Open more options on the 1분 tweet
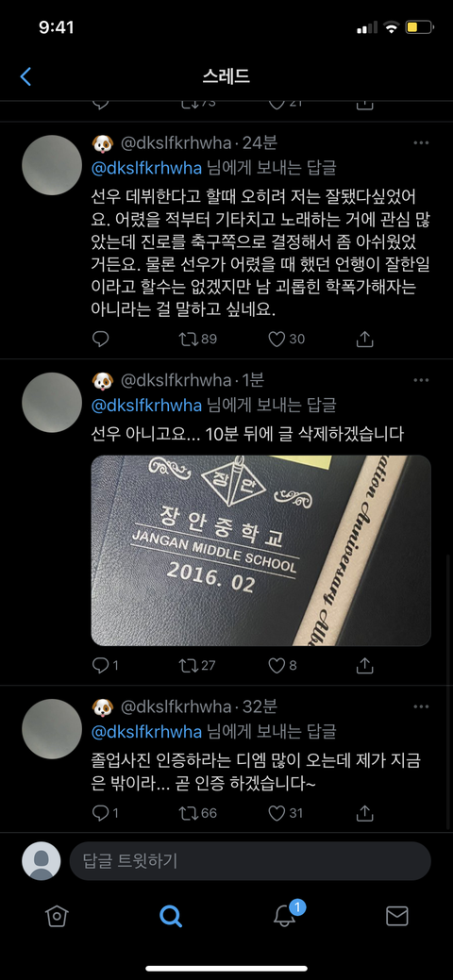Image resolution: width=453 pixels, height=980 pixels. pyautogui.click(x=421, y=380)
